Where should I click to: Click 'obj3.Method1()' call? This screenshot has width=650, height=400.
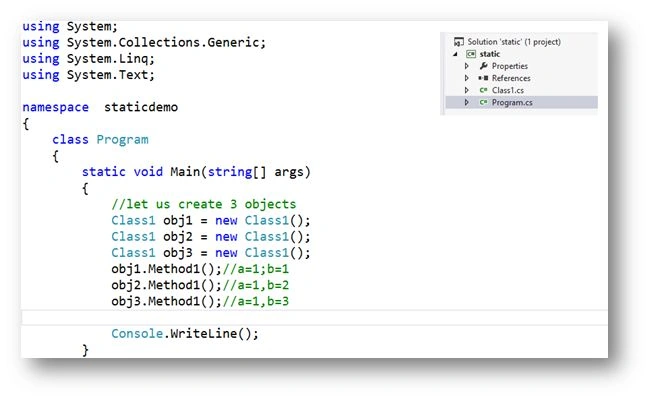pyautogui.click(x=163, y=301)
